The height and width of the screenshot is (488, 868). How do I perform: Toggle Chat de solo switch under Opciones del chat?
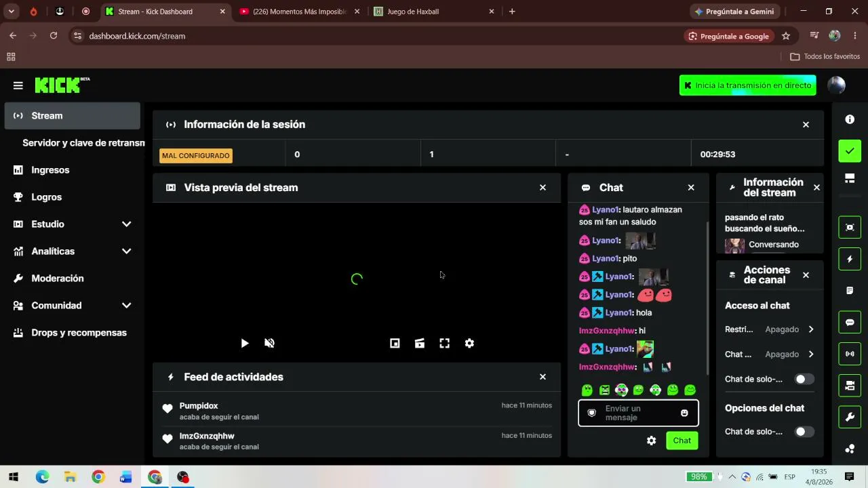click(x=804, y=432)
